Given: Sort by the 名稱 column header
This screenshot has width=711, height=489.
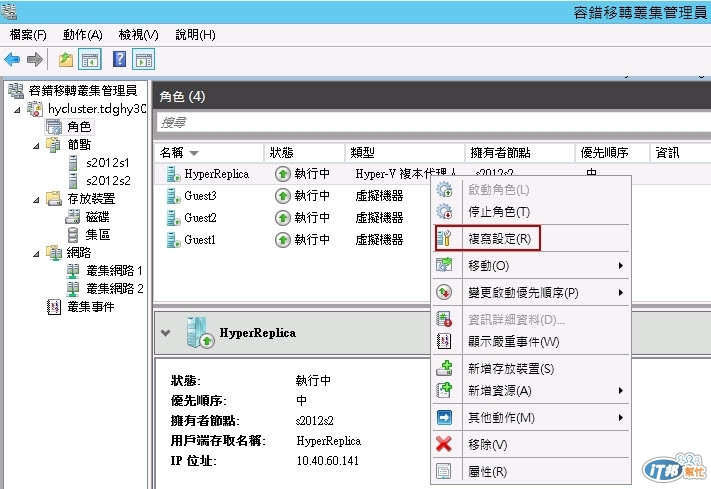Looking at the screenshot, I should [x=209, y=153].
